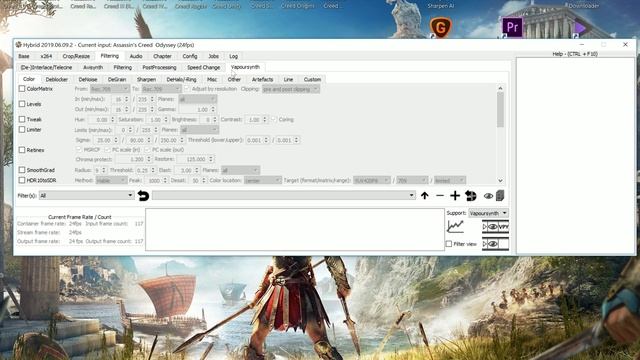Image resolution: width=640 pixels, height=360 pixels.
Task: Open the Adobe Premiere Pro desktop shortcut
Action: 512,27
